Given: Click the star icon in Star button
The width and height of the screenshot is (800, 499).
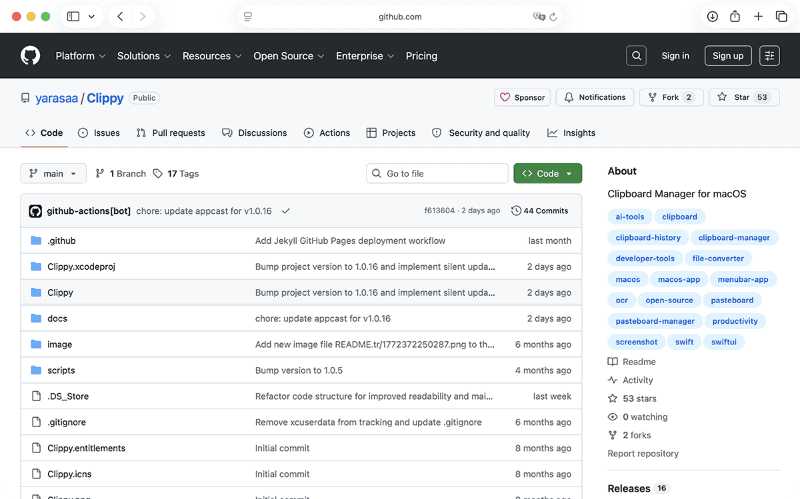Looking at the screenshot, I should [722, 97].
